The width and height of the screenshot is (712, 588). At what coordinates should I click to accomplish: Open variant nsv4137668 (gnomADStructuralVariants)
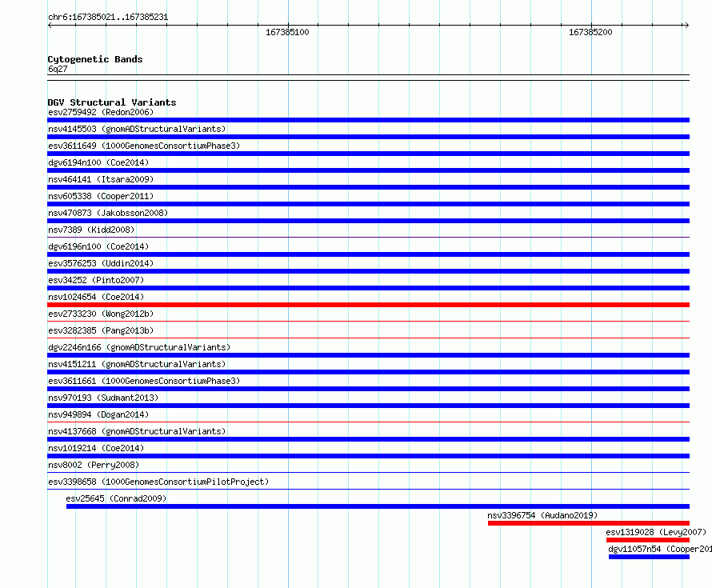pos(137,431)
